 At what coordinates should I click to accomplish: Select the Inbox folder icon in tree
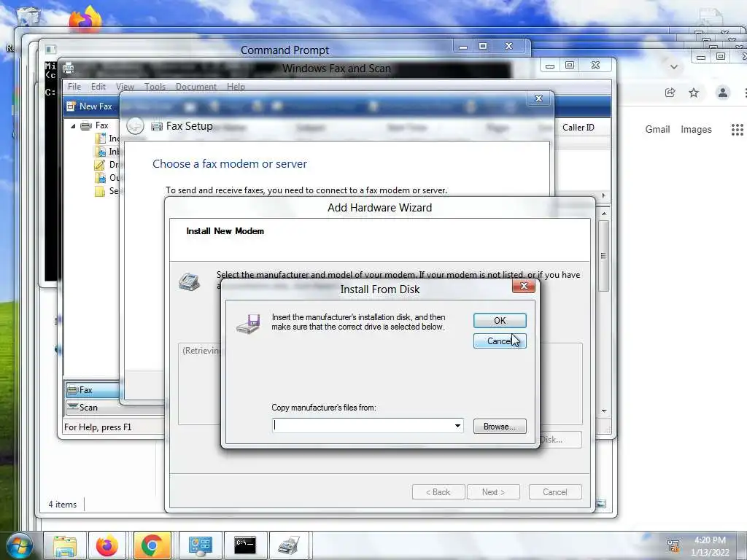pos(100,152)
